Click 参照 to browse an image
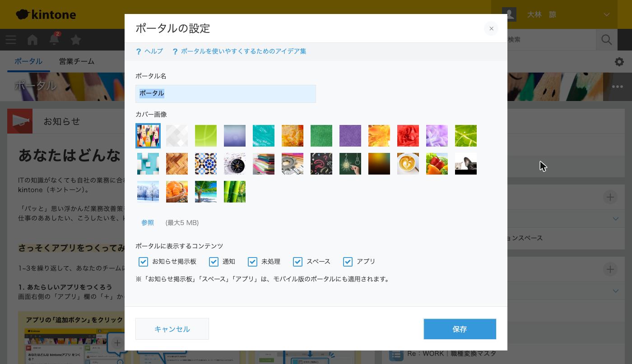 148,223
